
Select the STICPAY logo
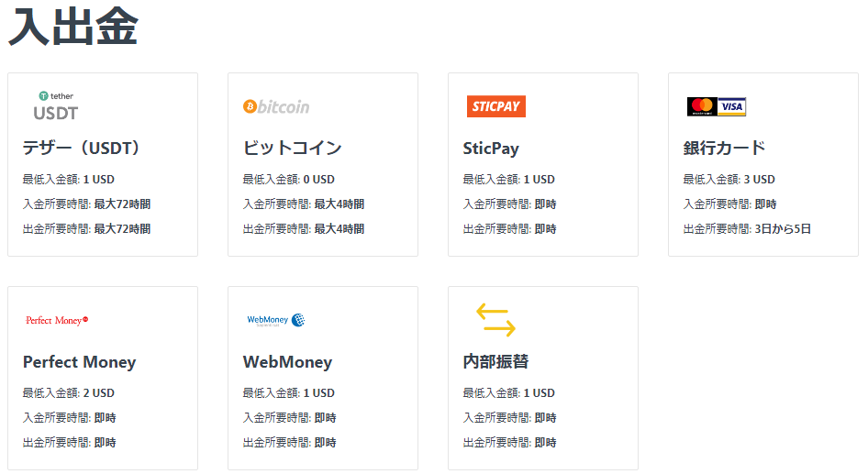(x=496, y=106)
